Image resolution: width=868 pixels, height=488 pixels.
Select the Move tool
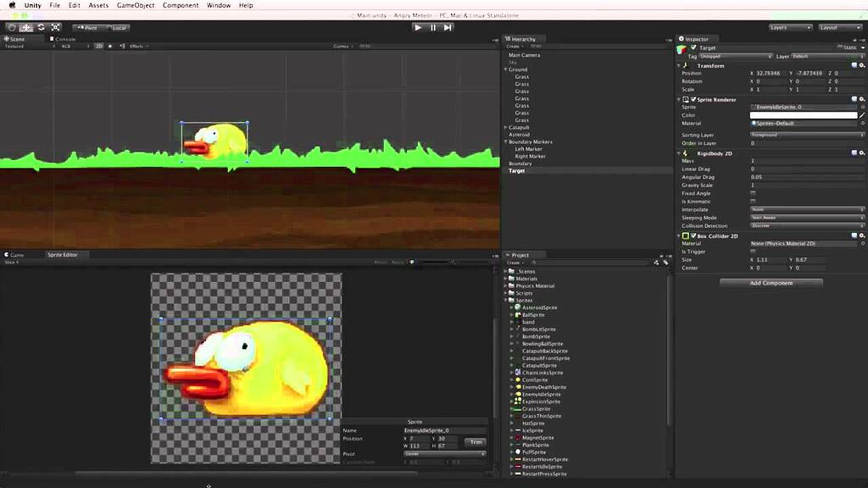[25, 27]
